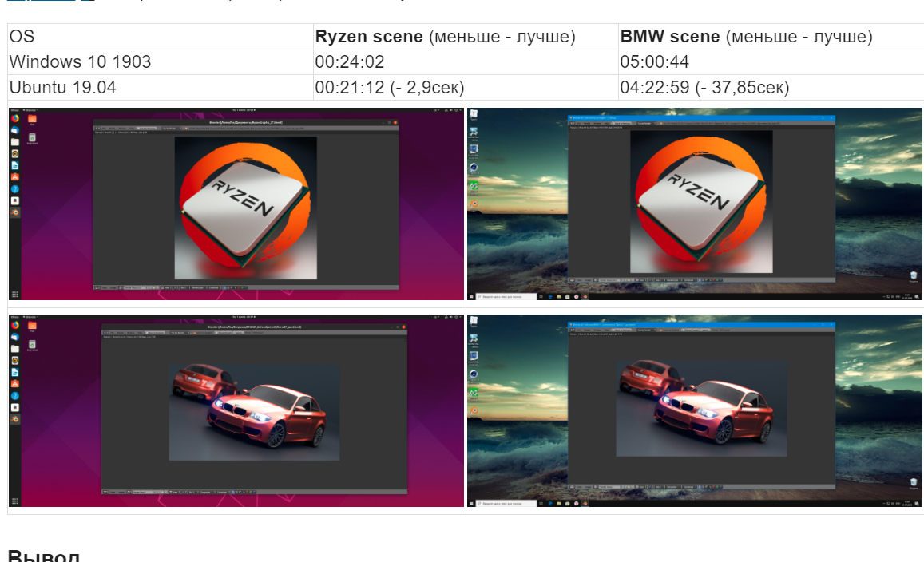Click Start button in Windows Ryzen screenshot
The height and width of the screenshot is (562, 924).
[471, 297]
